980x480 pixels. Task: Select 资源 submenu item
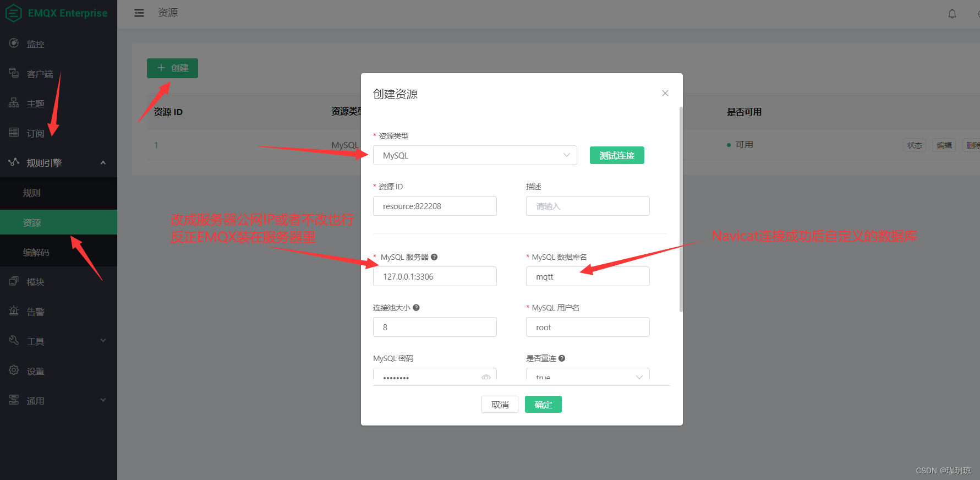pos(58,222)
